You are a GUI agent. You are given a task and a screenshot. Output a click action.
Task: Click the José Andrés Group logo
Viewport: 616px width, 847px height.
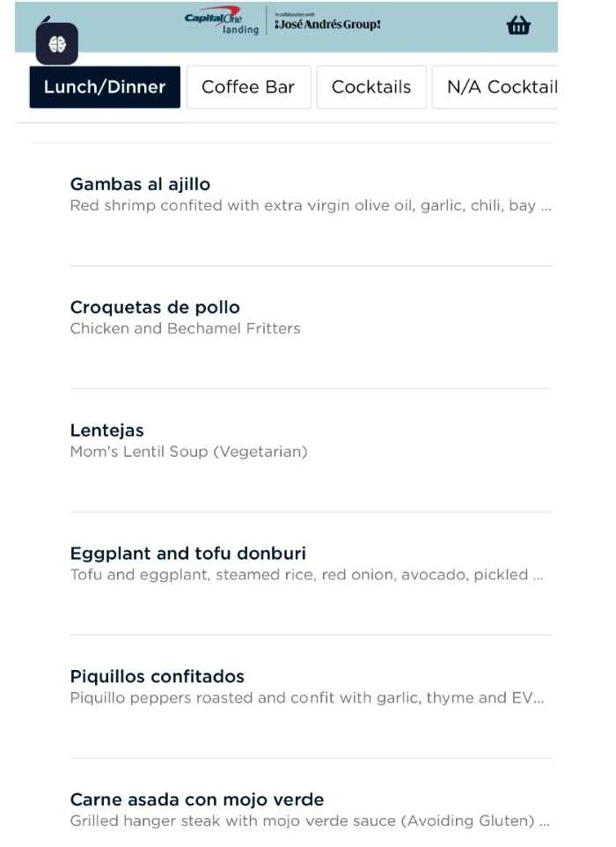tap(327, 22)
